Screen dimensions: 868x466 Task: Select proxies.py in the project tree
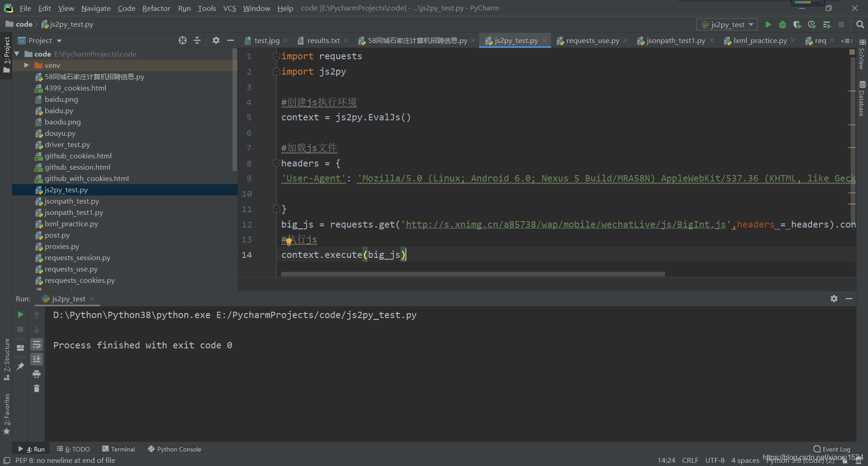61,246
